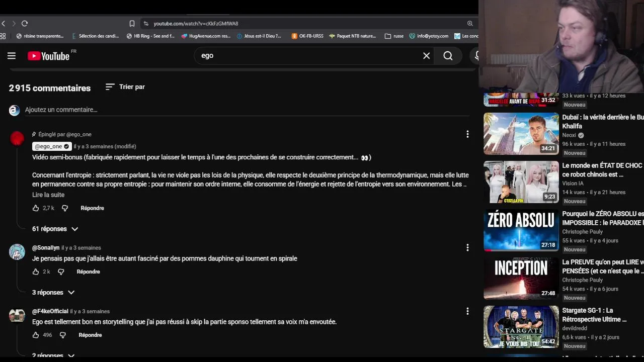644x362 pixels.
Task: Click the bookmark icon in address bar
Action: point(132,24)
